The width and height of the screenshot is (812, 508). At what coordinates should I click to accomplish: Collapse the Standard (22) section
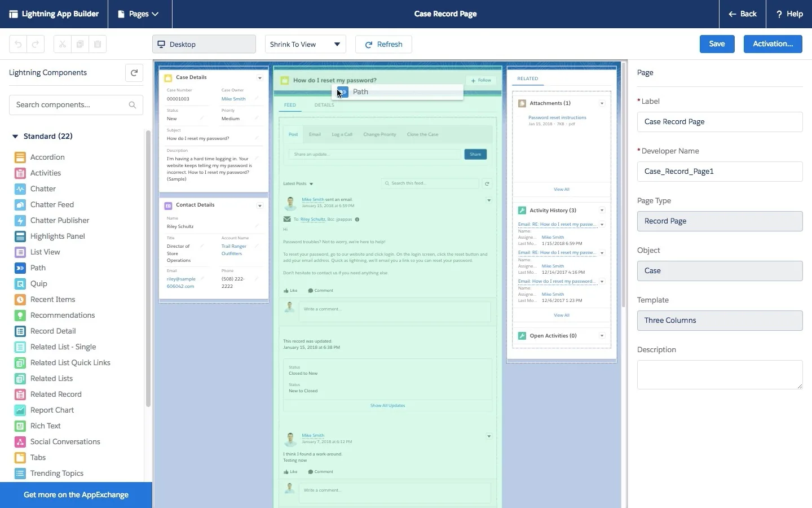[x=15, y=136]
